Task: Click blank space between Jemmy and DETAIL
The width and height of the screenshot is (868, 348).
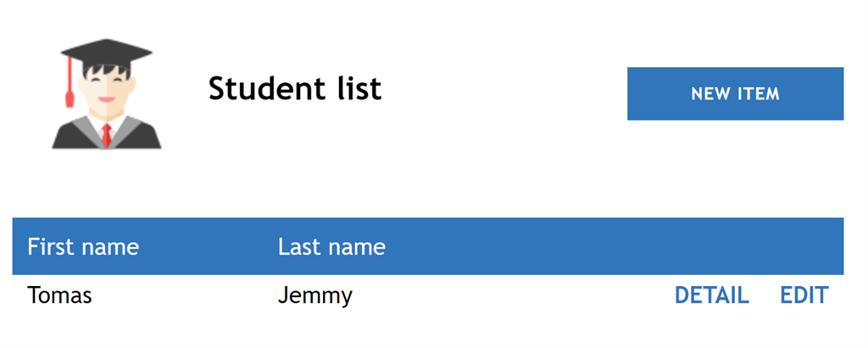Action: click(509, 295)
